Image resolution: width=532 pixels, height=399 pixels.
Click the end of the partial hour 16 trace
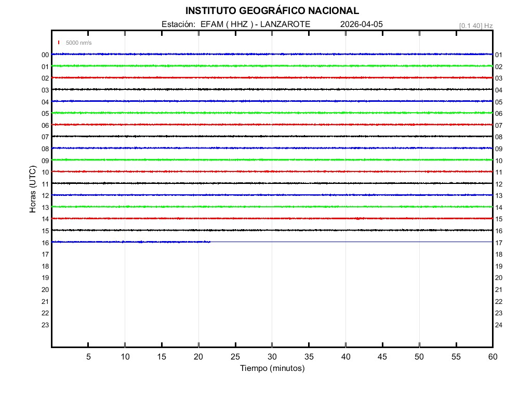(x=209, y=242)
